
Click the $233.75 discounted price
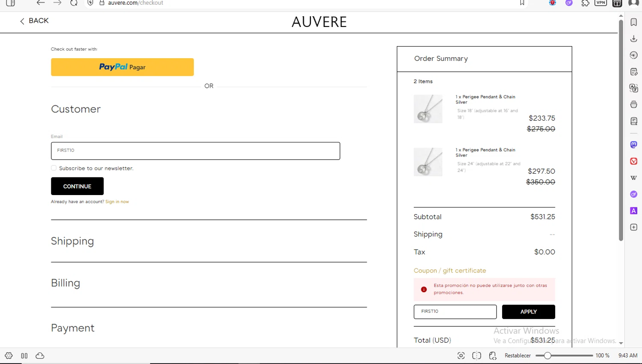click(542, 118)
